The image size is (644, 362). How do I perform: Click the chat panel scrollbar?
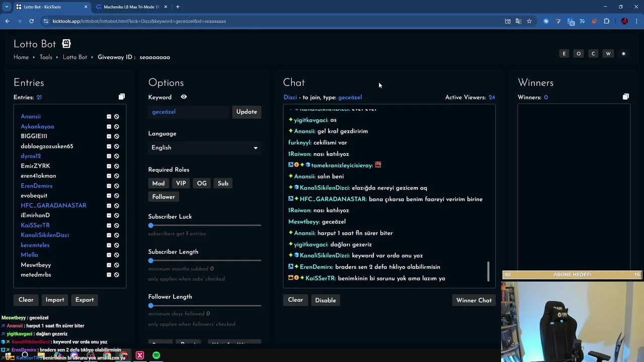[488, 271]
